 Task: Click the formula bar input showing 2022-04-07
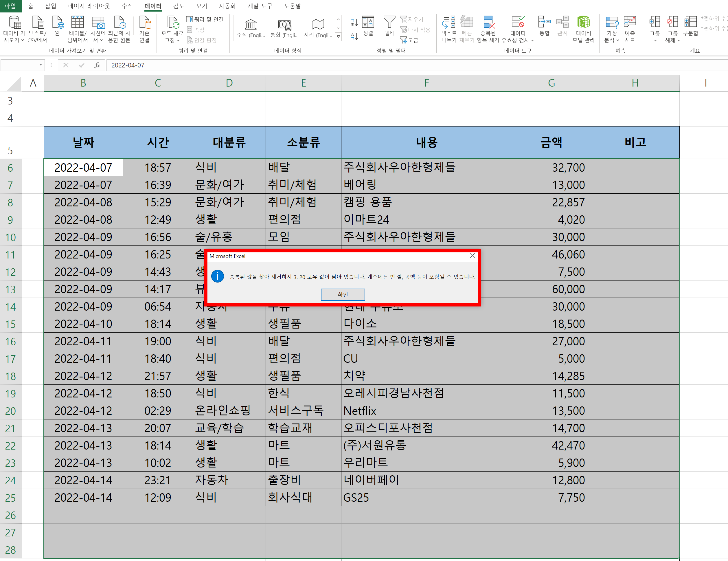pos(417,65)
